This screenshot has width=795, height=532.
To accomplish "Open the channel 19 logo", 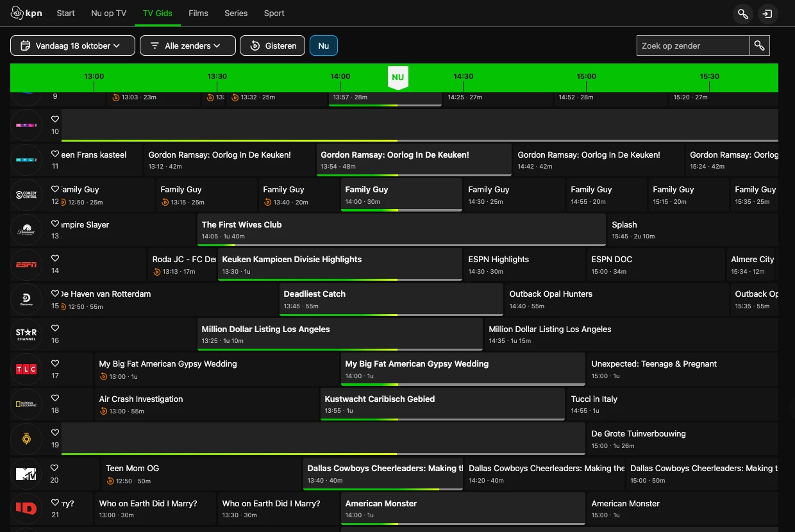I will click(26, 438).
